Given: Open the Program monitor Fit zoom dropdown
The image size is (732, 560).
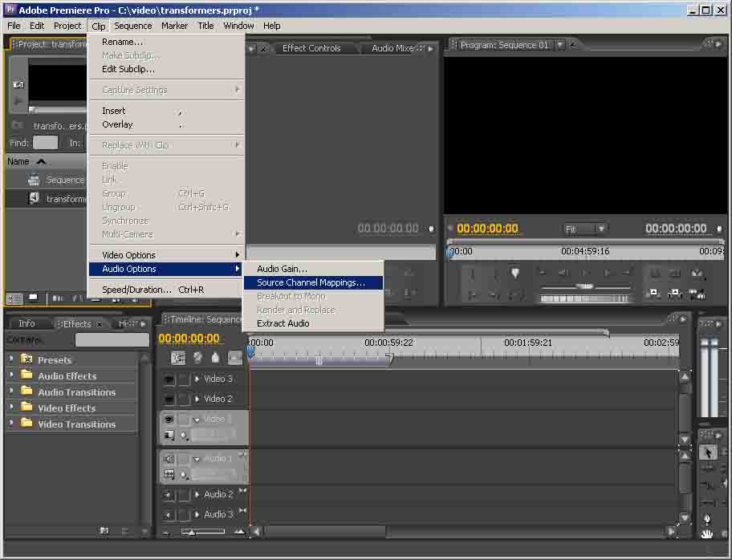Looking at the screenshot, I should (584, 229).
